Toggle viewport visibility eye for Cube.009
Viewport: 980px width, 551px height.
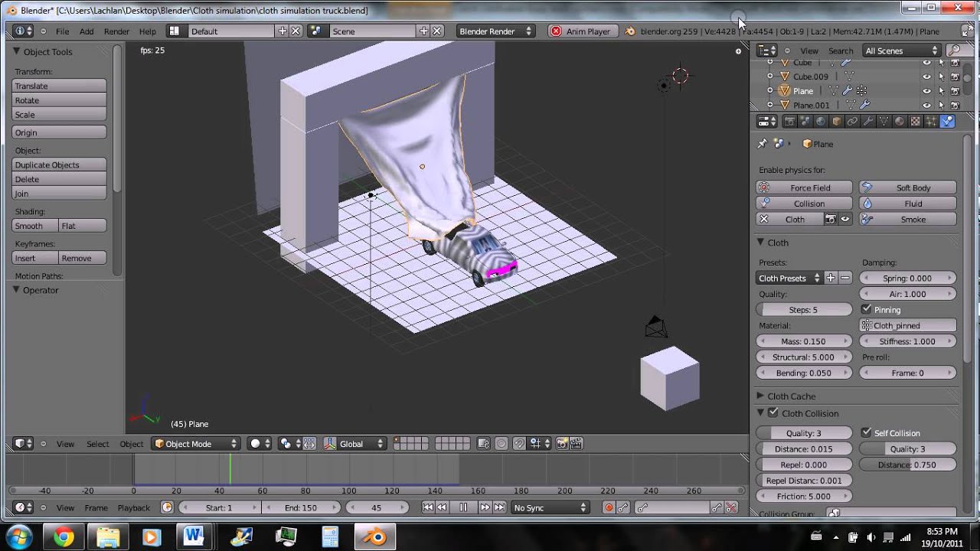926,77
